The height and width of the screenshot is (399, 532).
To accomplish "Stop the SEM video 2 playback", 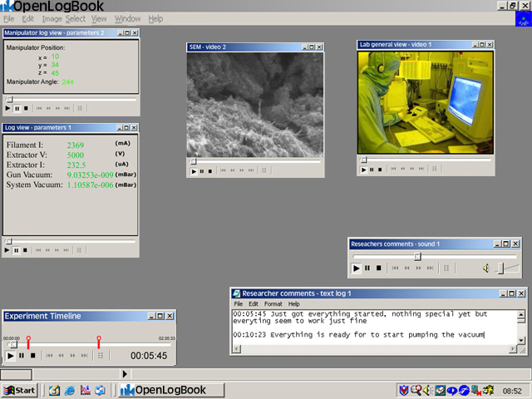I will click(x=211, y=171).
